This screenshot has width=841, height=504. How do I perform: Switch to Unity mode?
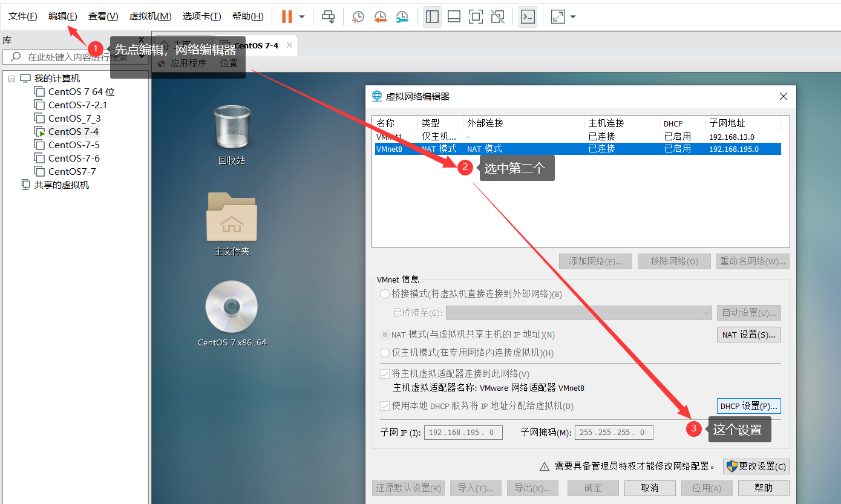click(x=497, y=17)
